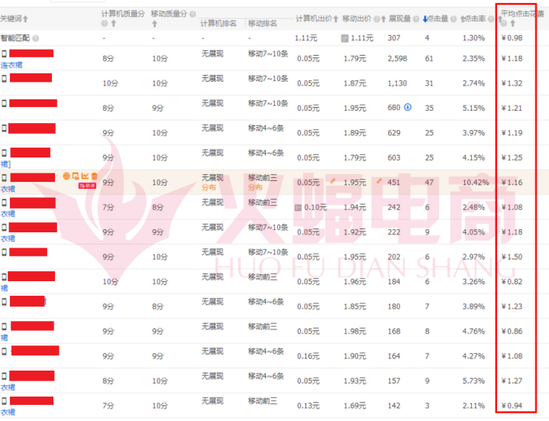549x421 pixels.
Task: Click the help icon beside 移动质量分 header
Action: [x=193, y=14]
